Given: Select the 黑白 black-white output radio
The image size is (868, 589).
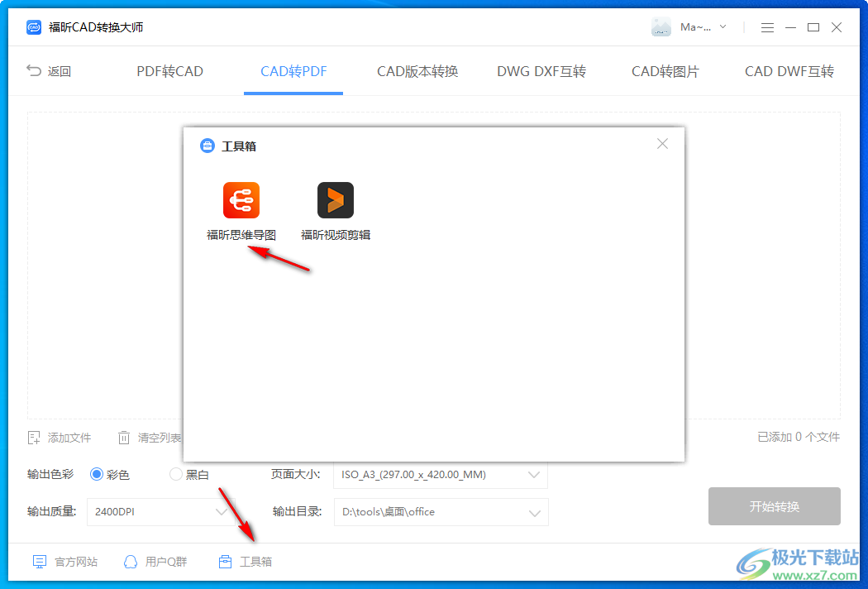Looking at the screenshot, I should [x=176, y=474].
